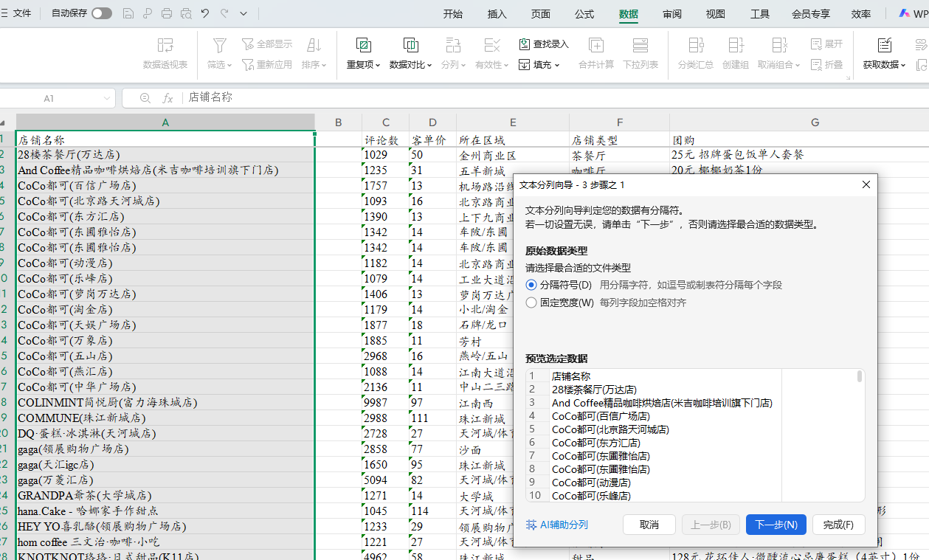Click the 团购 header cell
This screenshot has width=929, height=560.
[x=799, y=139]
